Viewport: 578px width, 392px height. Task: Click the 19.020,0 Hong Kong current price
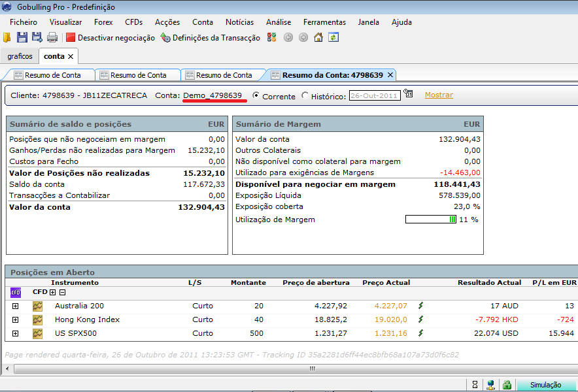pos(391,319)
